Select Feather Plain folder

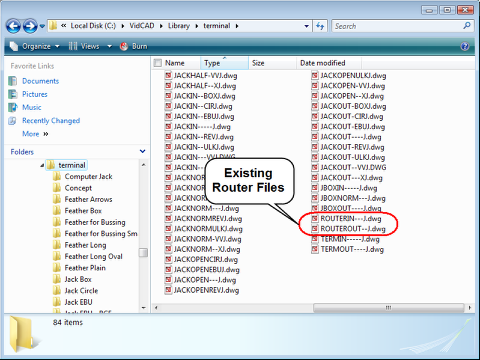point(85,268)
